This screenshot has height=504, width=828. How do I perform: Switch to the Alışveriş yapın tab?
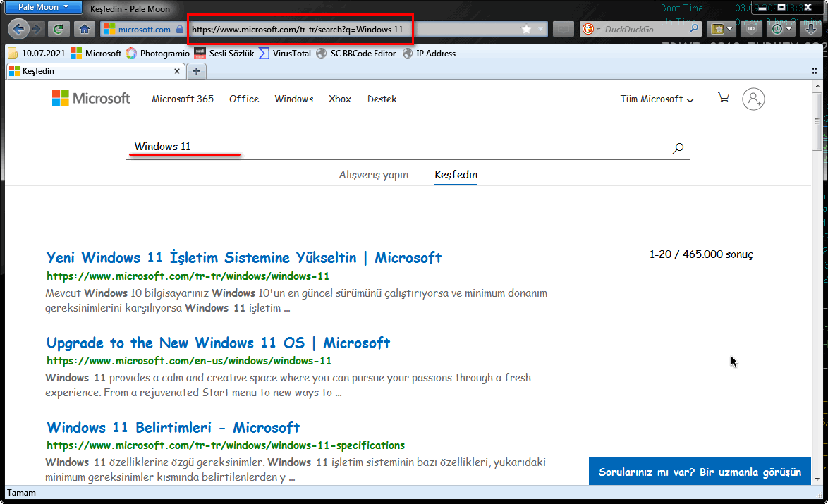point(373,175)
